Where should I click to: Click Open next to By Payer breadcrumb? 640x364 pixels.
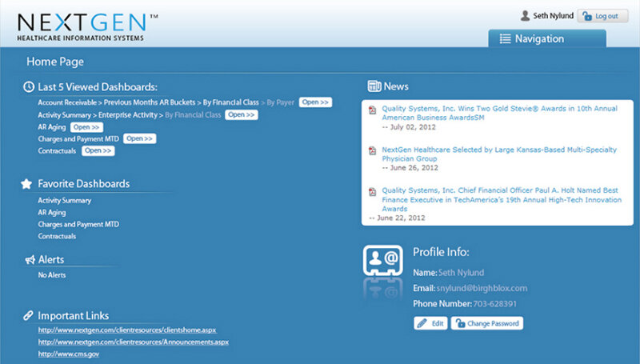[315, 102]
